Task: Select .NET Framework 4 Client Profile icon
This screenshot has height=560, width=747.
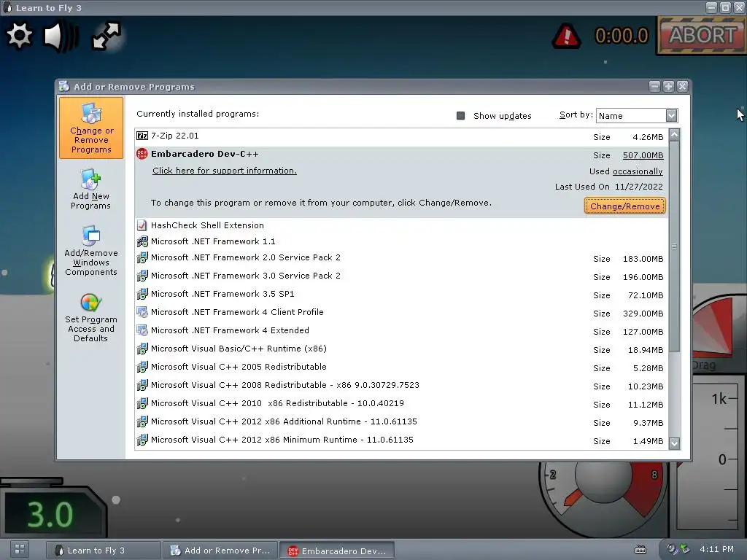Action: 142,312
